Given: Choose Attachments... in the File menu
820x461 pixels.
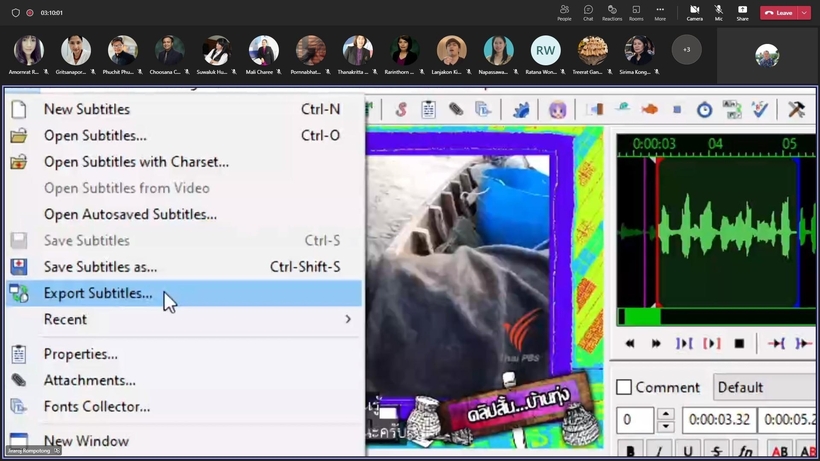Looking at the screenshot, I should (x=184, y=380).
